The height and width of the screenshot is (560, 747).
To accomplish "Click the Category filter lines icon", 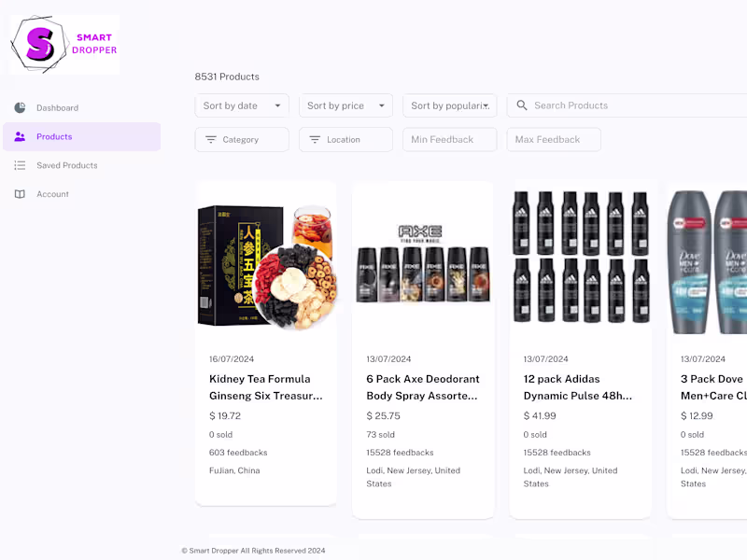I will coord(211,140).
